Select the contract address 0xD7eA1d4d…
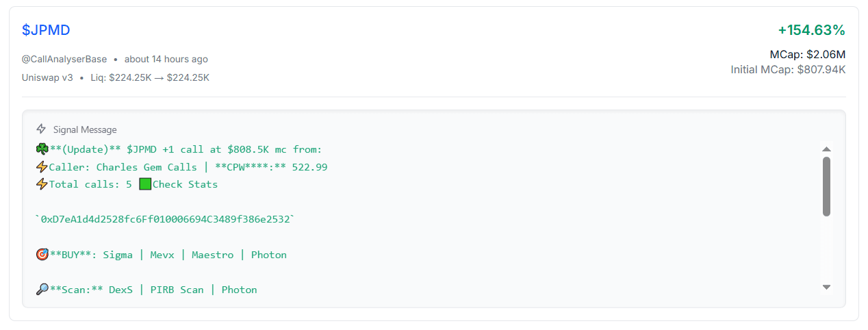This screenshot has width=868, height=330. point(165,220)
